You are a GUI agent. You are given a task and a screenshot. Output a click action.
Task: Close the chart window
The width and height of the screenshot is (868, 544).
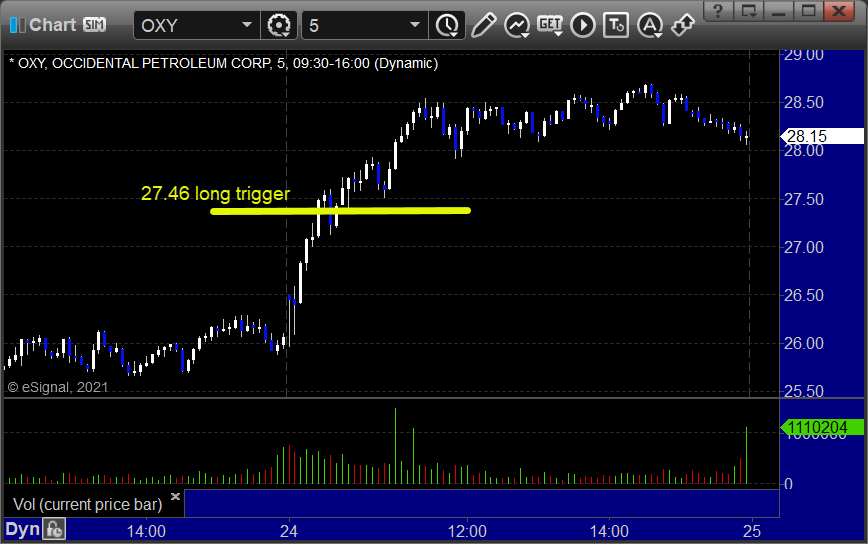[x=839, y=11]
